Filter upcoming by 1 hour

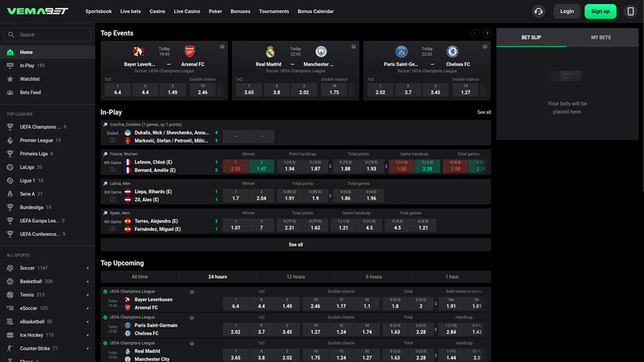(x=452, y=277)
